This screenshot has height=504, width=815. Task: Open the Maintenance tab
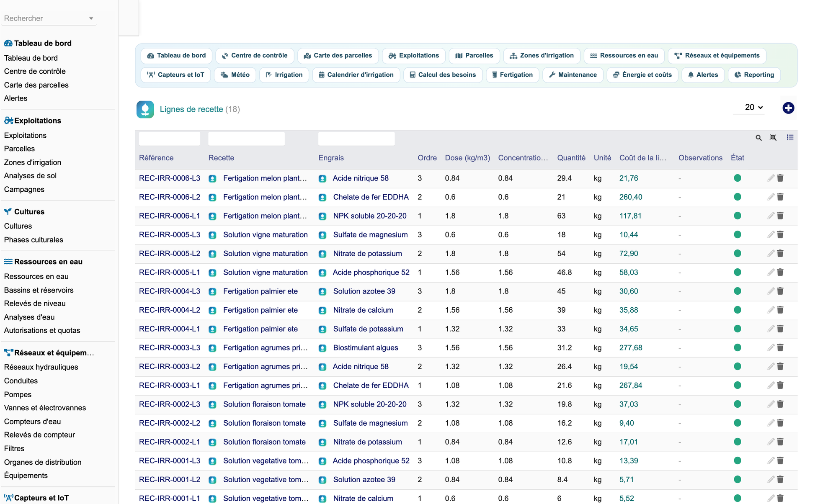[x=573, y=75]
